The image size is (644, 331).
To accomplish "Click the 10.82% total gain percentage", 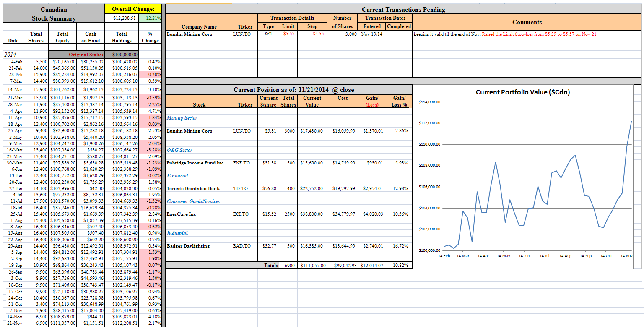I will (400, 265).
